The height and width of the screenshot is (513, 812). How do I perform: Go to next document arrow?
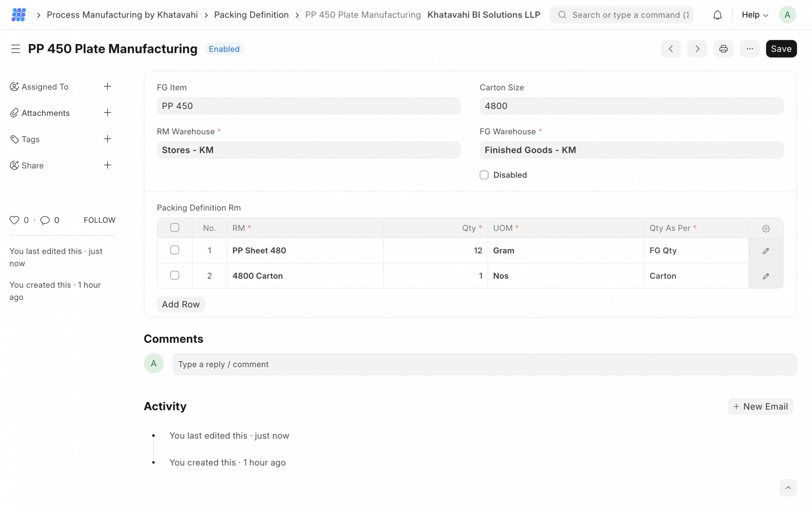coord(697,49)
